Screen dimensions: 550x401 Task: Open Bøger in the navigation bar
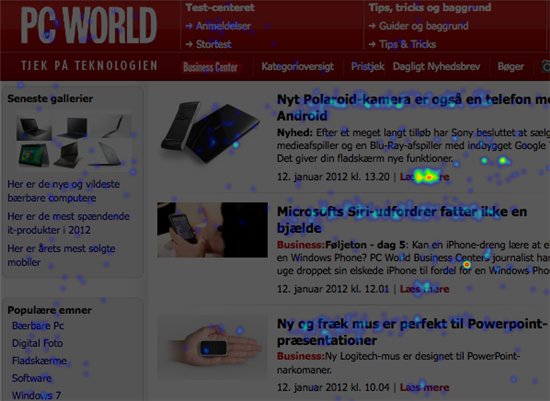(x=511, y=66)
